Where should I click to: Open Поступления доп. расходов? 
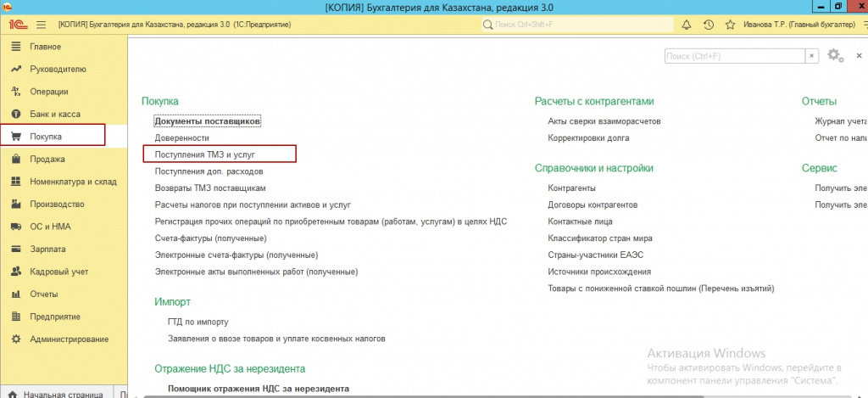[209, 171]
